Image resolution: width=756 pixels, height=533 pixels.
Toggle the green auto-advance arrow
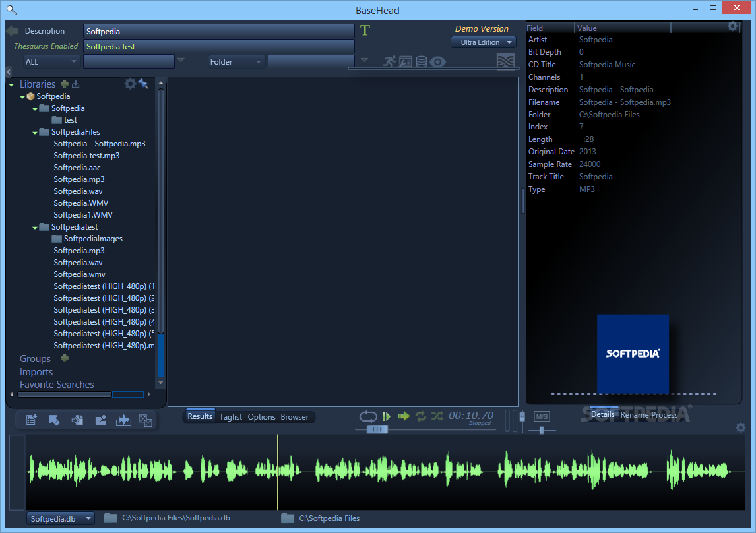404,416
